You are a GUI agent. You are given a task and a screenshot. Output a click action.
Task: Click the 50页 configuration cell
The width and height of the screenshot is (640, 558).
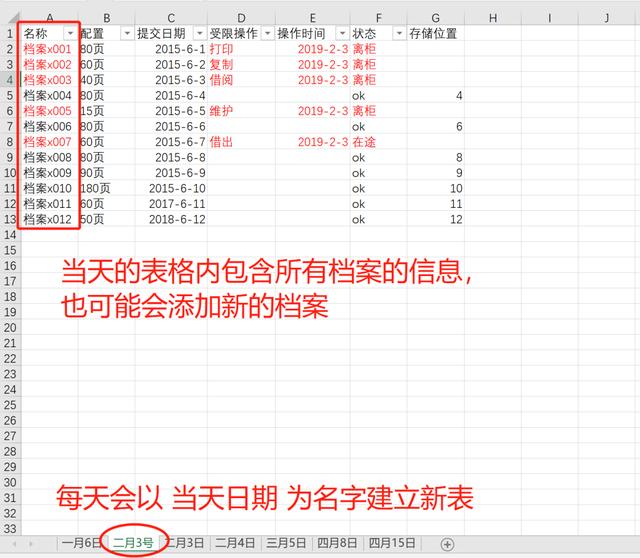point(107,220)
